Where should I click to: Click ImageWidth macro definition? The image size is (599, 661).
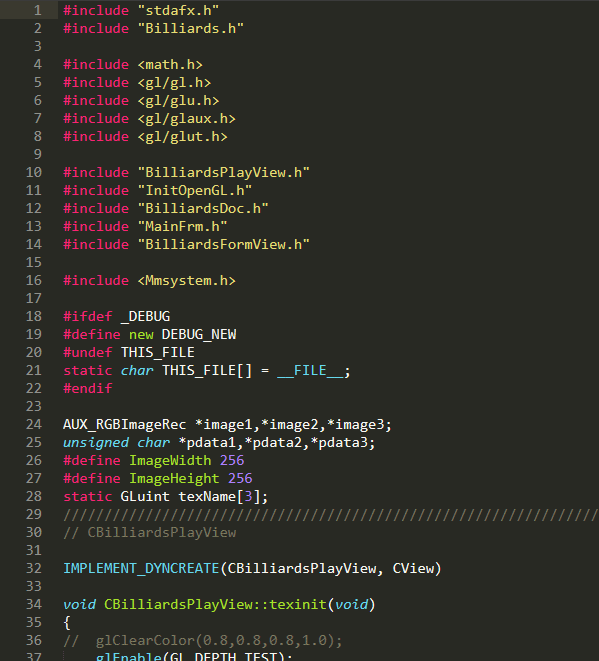(x=170, y=460)
